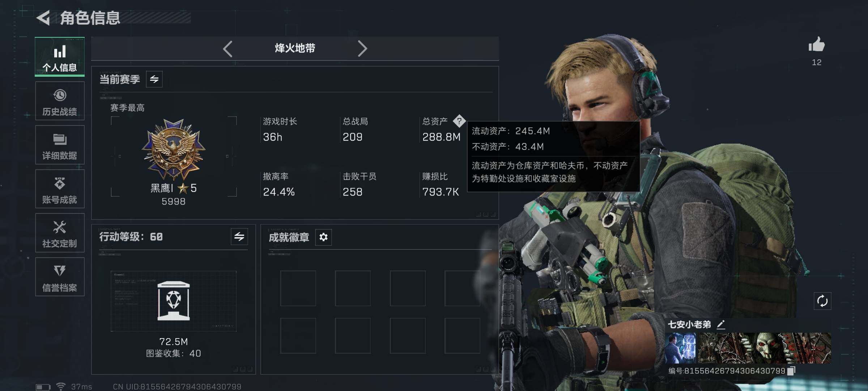Viewport: 868px width, 391px height.
Task: Open 成就徽章 badge settings gear
Action: click(x=324, y=237)
